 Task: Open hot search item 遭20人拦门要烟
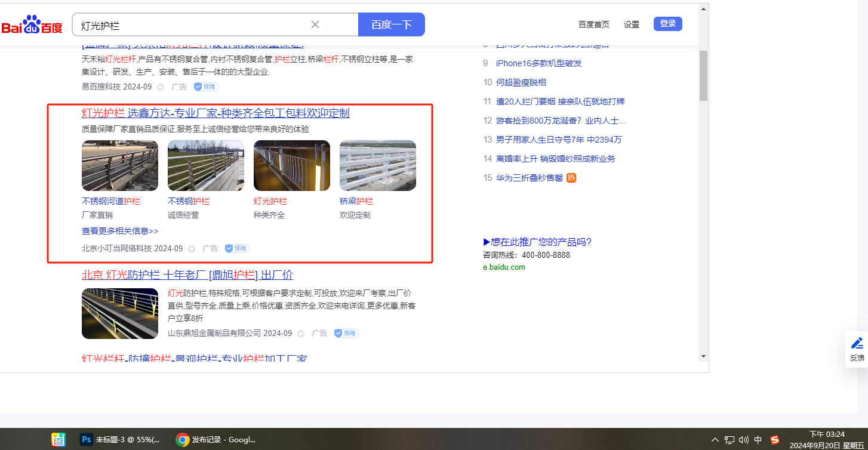[x=560, y=101]
